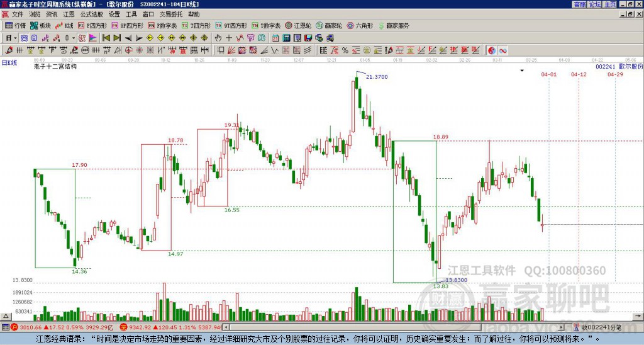Open the 交易委托 menu
The height and width of the screenshot is (345, 644).
click(171, 14)
